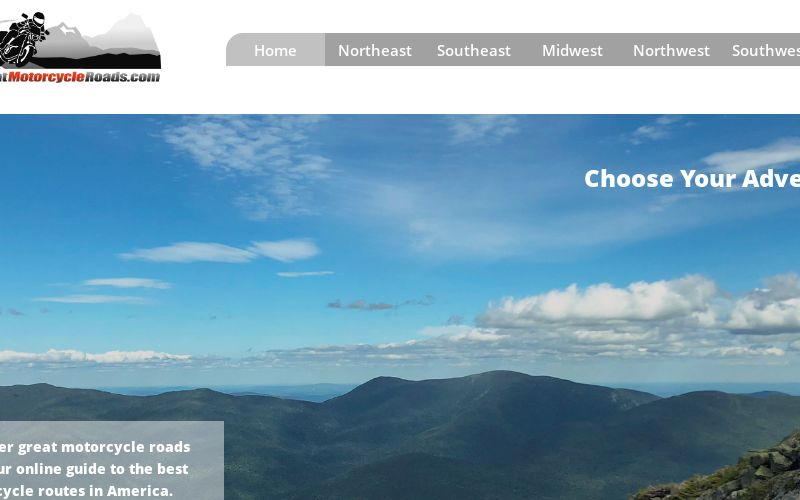The image size is (800, 500).
Task: Click the 'online guide to the best' line
Action: pyautogui.click(x=94, y=468)
